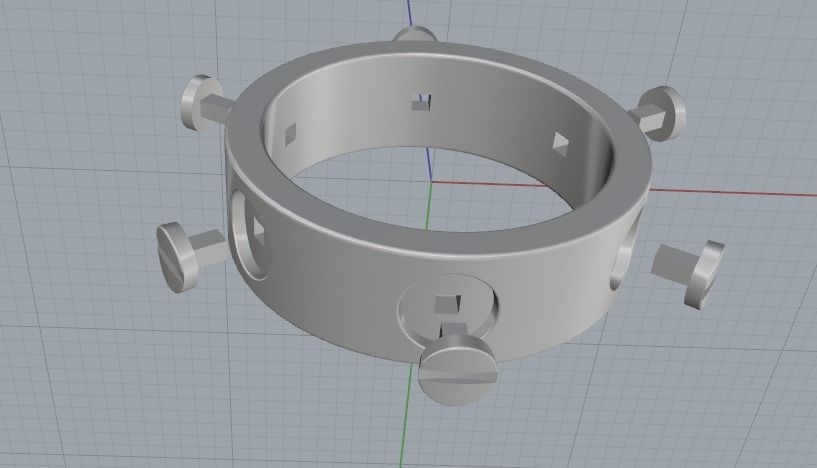Click the green Y axis line
817x468 pixels.
tap(407, 412)
